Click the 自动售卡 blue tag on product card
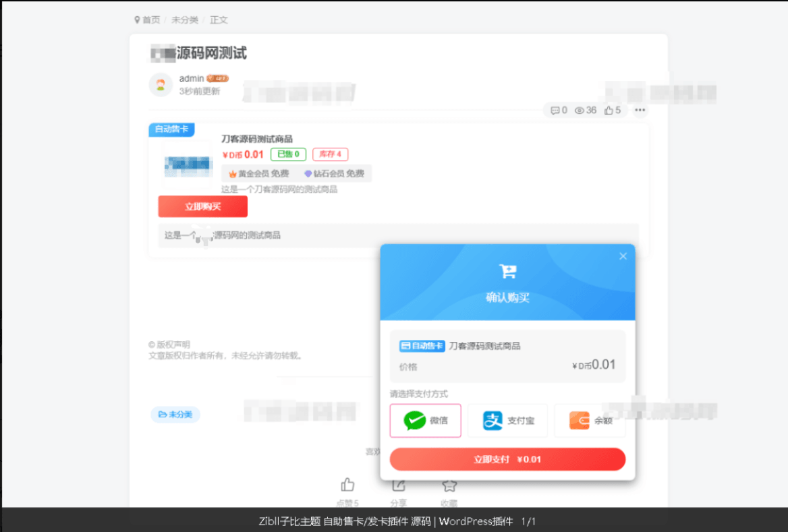Image resolution: width=788 pixels, height=532 pixels. pyautogui.click(x=171, y=129)
